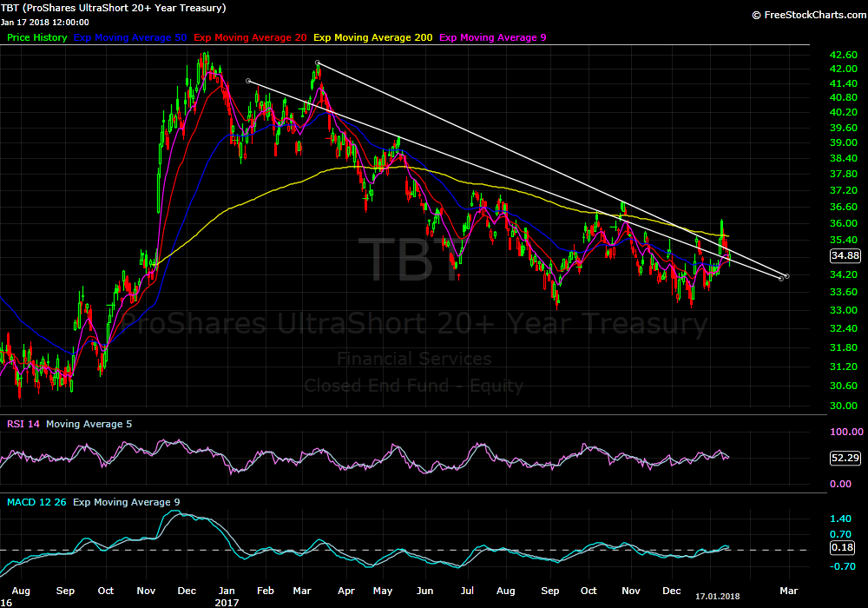Viewport: 868px width, 608px height.
Task: Select the Exp Moving Average 50 legend
Action: (130, 37)
